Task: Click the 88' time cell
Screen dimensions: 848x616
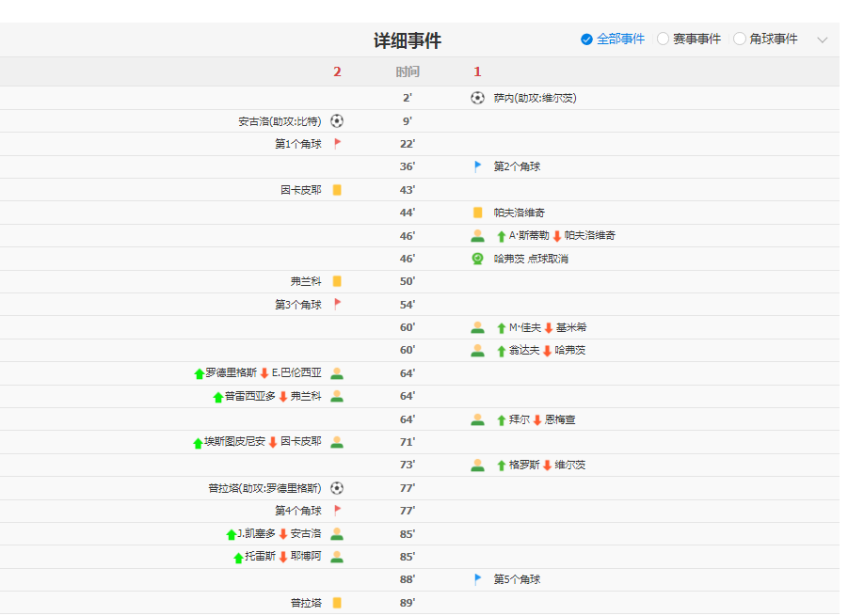Action: 408,579
